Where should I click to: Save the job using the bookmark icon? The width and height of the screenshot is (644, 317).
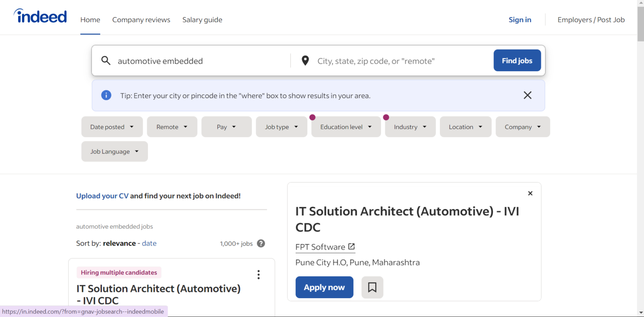372,287
